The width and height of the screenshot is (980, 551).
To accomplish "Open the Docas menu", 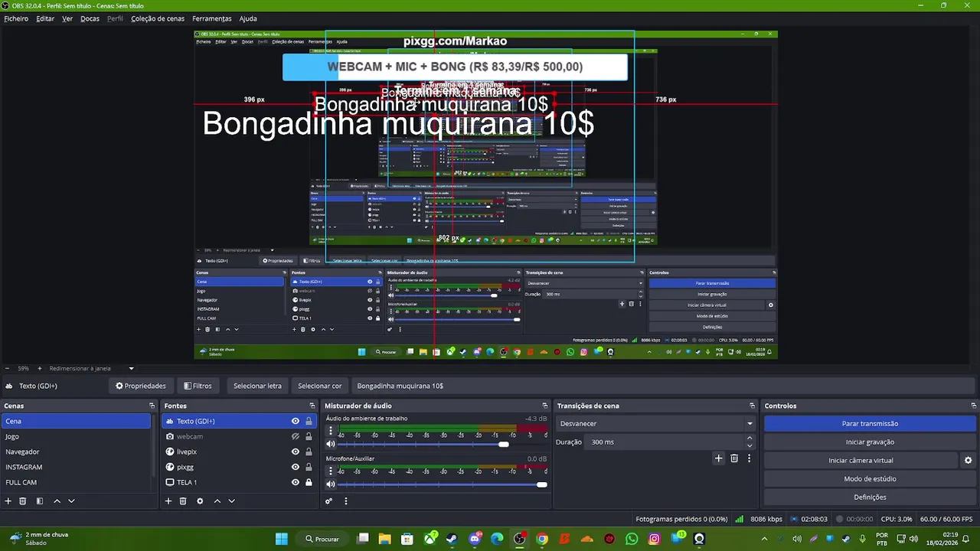I will point(90,18).
